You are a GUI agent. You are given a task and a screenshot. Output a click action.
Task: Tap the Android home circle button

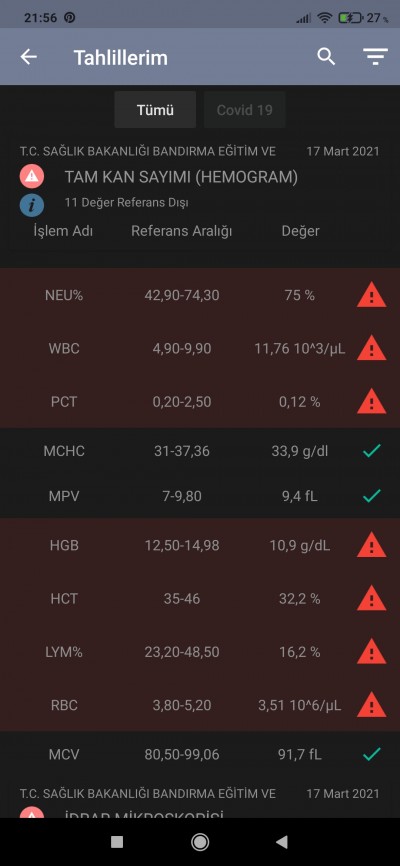[200, 842]
